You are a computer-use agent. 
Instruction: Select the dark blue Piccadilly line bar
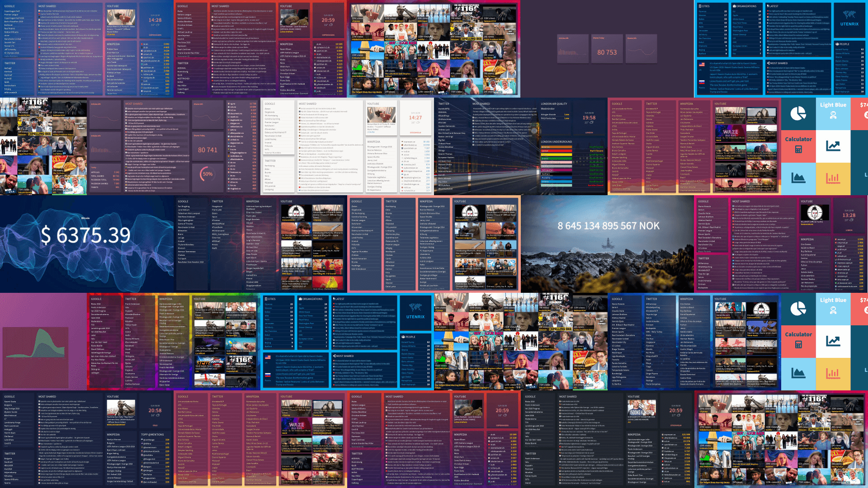pos(557,178)
